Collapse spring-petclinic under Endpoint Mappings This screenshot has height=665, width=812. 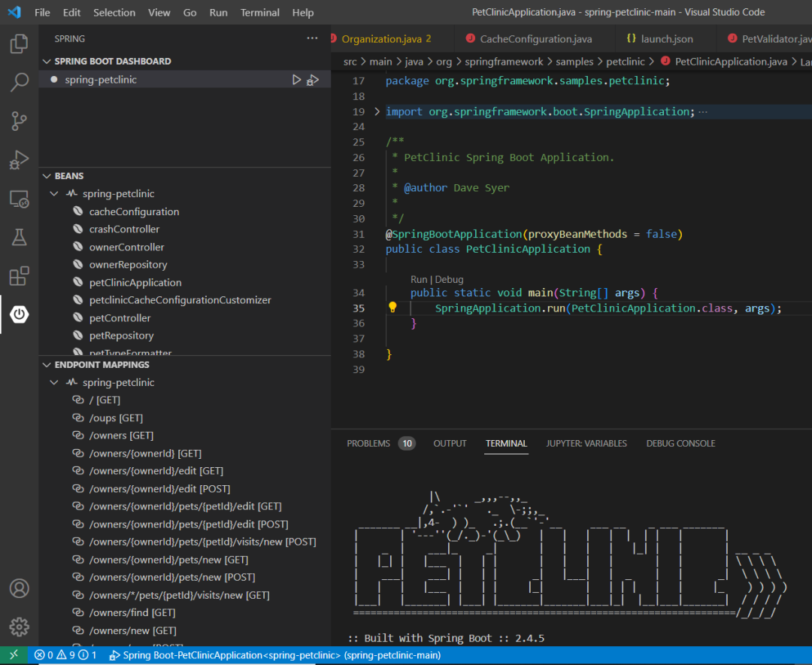point(53,383)
